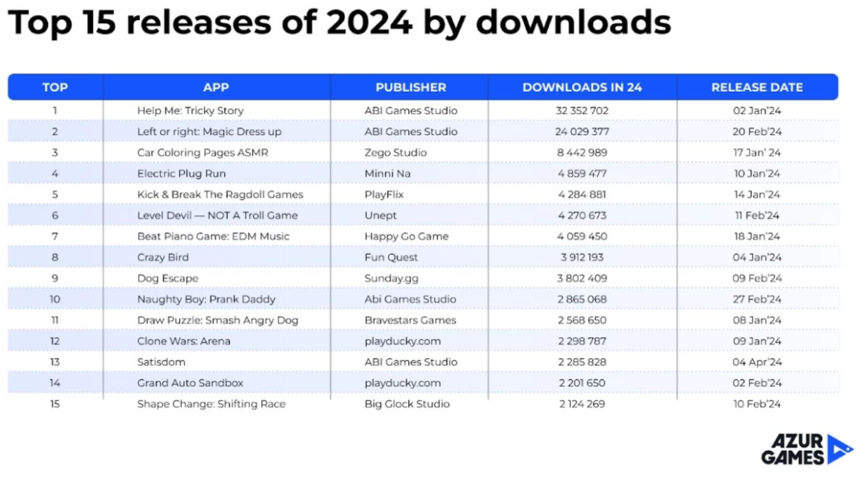868x495 pixels.
Task: Click the PUBLISHER column header
Action: [x=410, y=87]
